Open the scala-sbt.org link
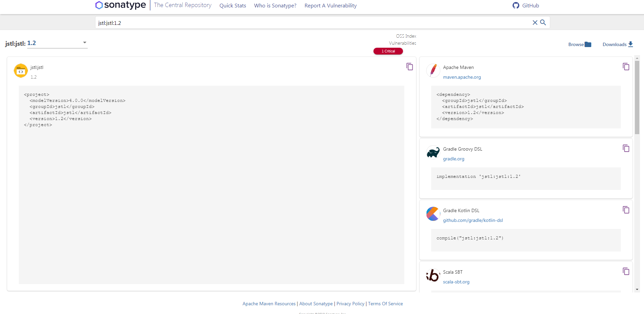The height and width of the screenshot is (314, 644). point(456,282)
